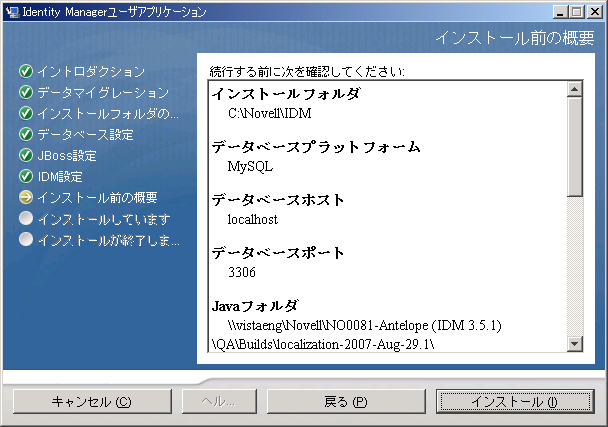Image resolution: width=608 pixels, height=427 pixels.
Task: Select the データマイグレーション step label
Action: tap(103, 93)
